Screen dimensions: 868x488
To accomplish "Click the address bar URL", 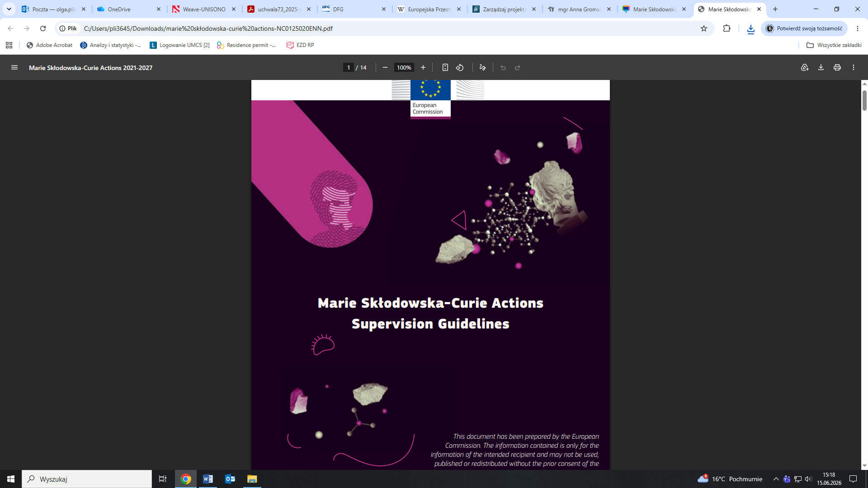I will tap(208, 28).
